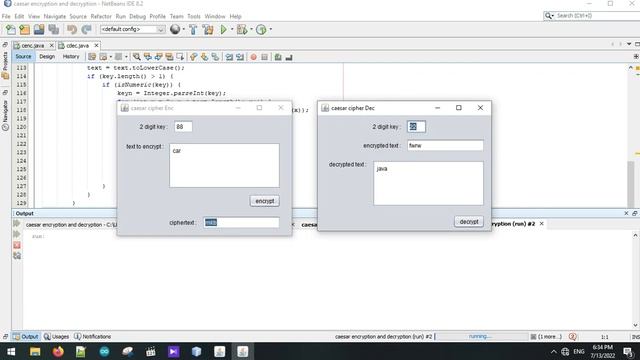Click the encrypted text field in Dec window
Screen dimensions: 640x360
[x=445, y=145]
